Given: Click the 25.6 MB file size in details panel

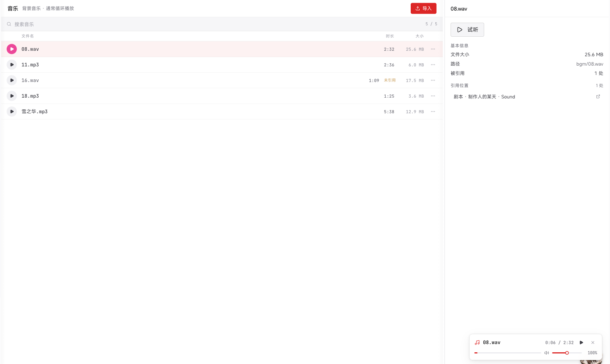Looking at the screenshot, I should tap(594, 55).
